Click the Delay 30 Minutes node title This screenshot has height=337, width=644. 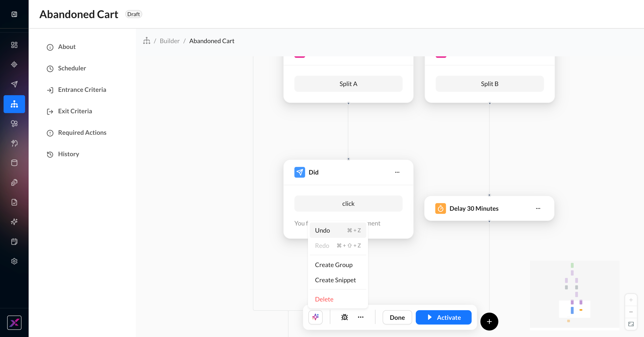pos(474,208)
